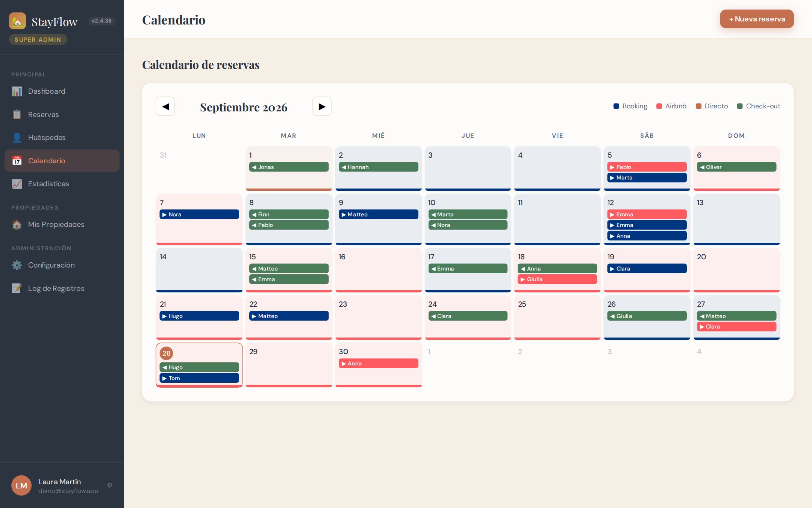Open user settings gear beside Laura Martín
The height and width of the screenshot is (508, 812).
coord(110,485)
